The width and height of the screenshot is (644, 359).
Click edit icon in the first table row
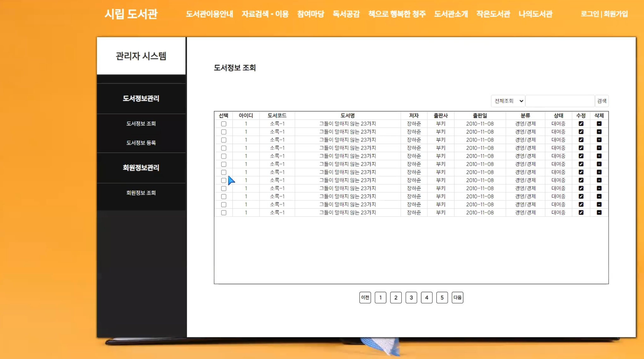coord(581,124)
